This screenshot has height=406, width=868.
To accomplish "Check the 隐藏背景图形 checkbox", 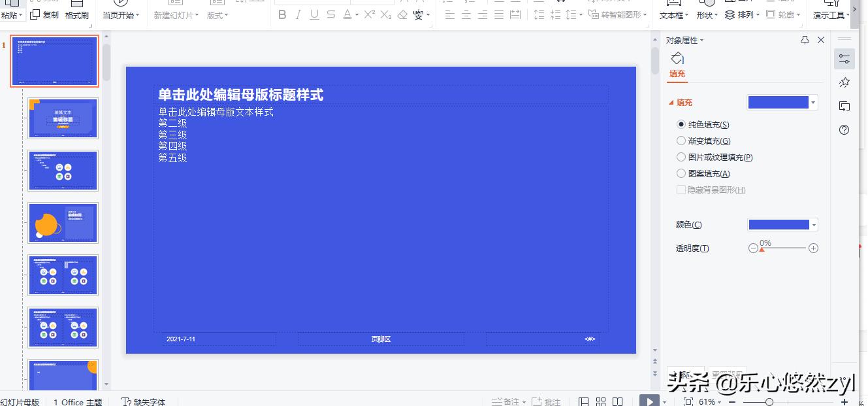I will [681, 190].
